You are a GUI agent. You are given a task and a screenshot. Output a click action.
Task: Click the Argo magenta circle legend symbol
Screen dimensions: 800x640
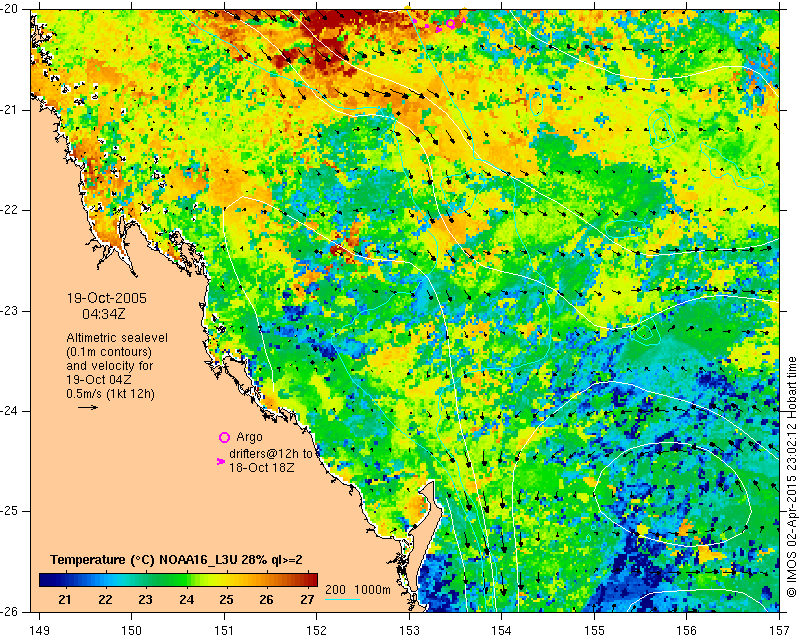click(x=224, y=437)
